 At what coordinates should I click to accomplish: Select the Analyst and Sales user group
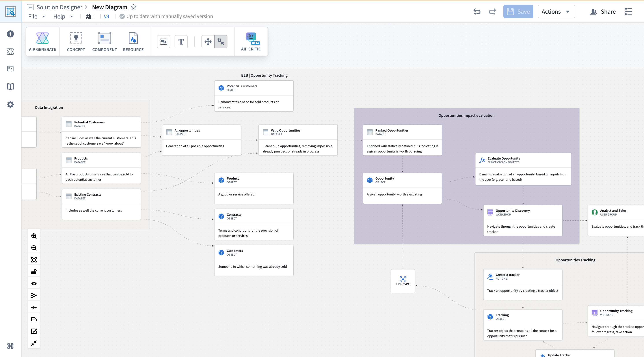[x=616, y=221]
